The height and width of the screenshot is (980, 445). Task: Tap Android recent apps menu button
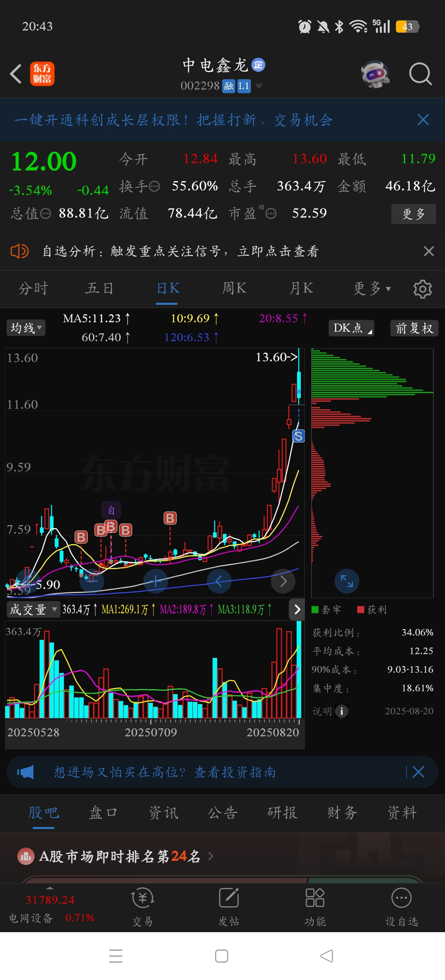tap(116, 956)
